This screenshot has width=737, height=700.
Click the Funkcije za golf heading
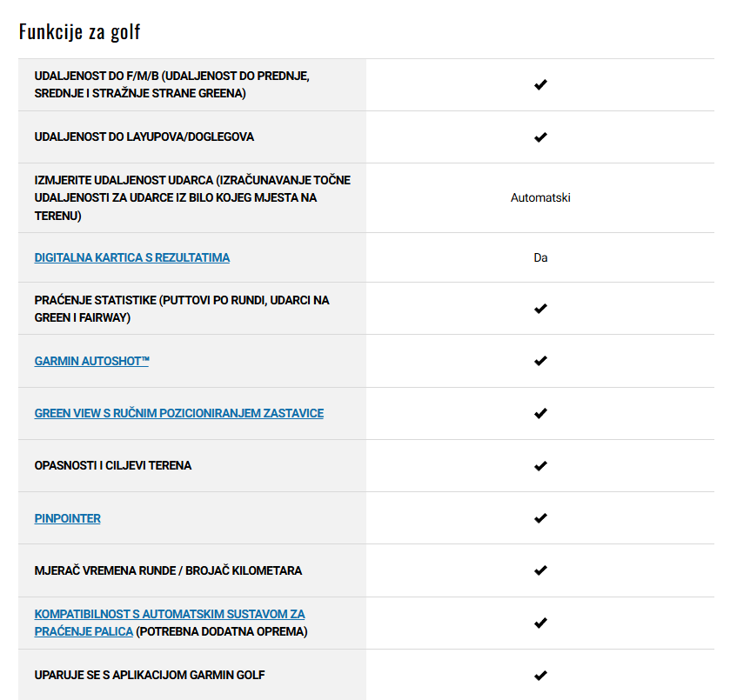pos(79,31)
